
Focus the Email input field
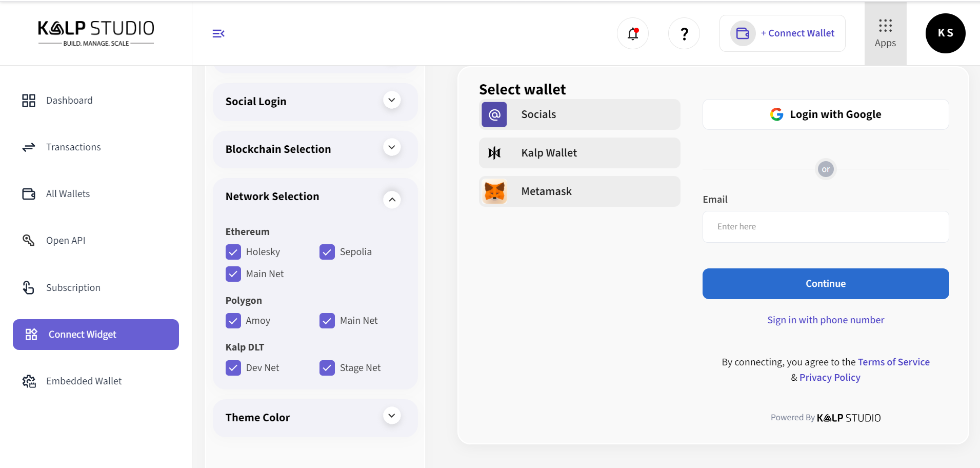(x=826, y=227)
